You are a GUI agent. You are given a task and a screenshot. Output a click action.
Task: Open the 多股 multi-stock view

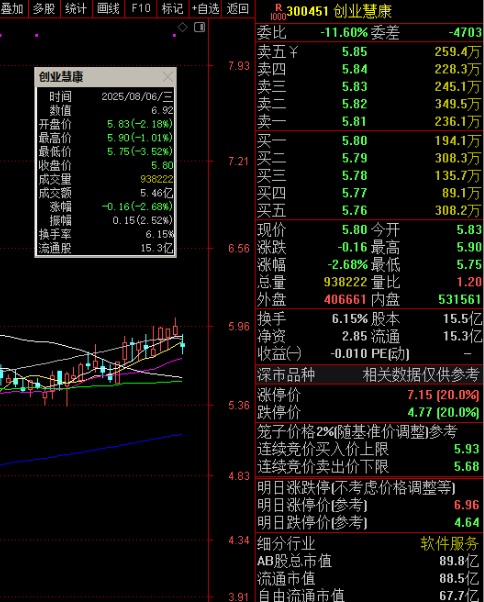pyautogui.click(x=44, y=8)
